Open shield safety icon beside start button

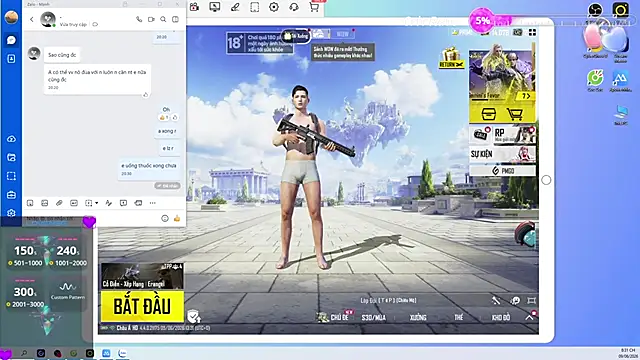[x=193, y=316]
